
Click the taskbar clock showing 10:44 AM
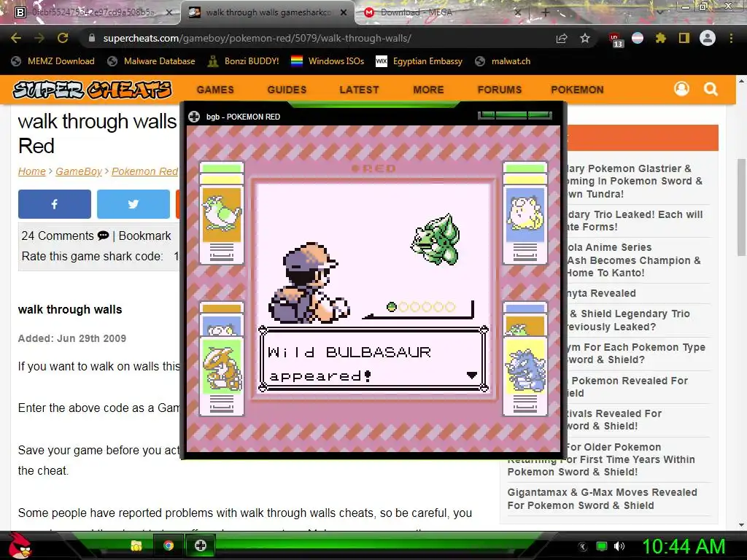point(684,546)
